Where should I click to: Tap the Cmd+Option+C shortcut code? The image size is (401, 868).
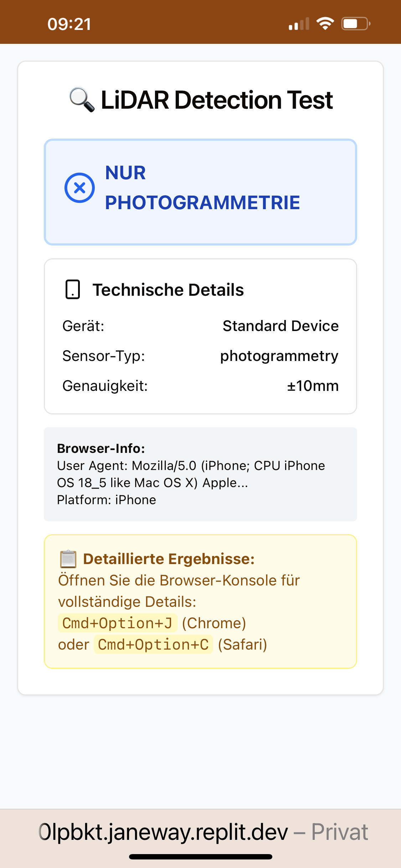[x=153, y=645]
